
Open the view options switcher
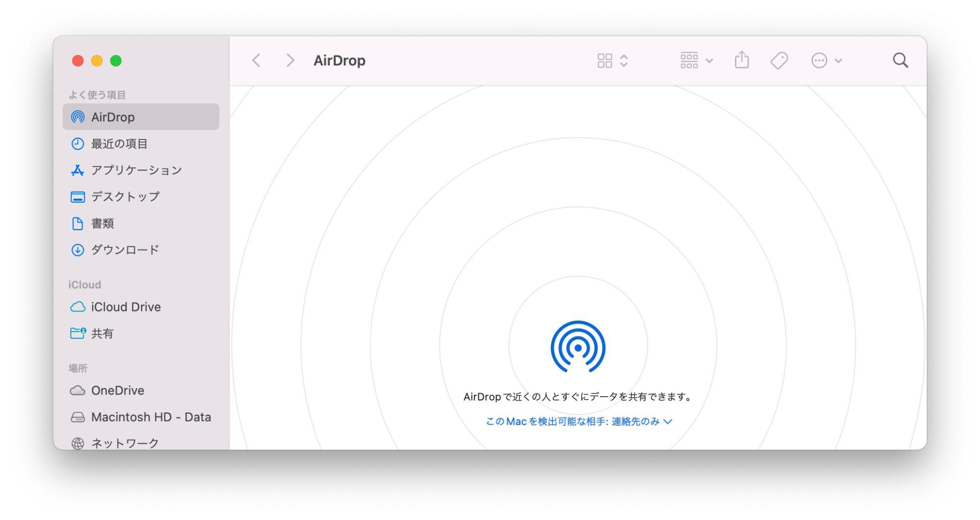click(x=611, y=60)
